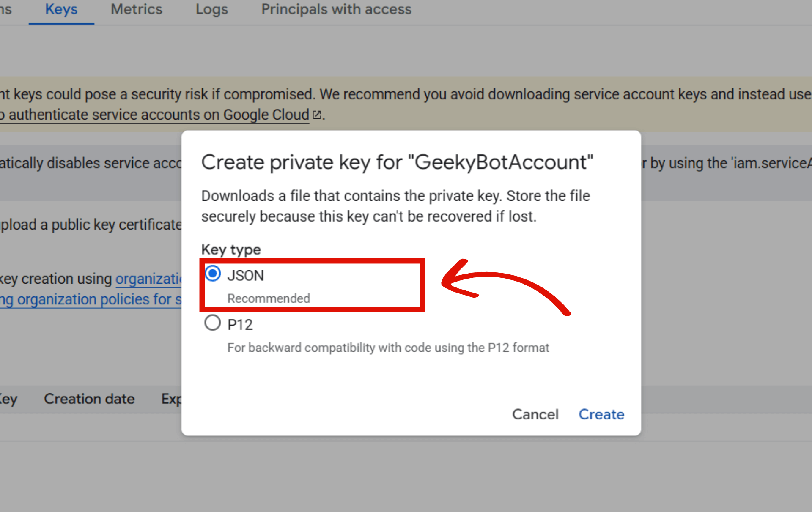This screenshot has width=812, height=512.
Task: Open the Logs tab
Action: pyautogui.click(x=212, y=9)
